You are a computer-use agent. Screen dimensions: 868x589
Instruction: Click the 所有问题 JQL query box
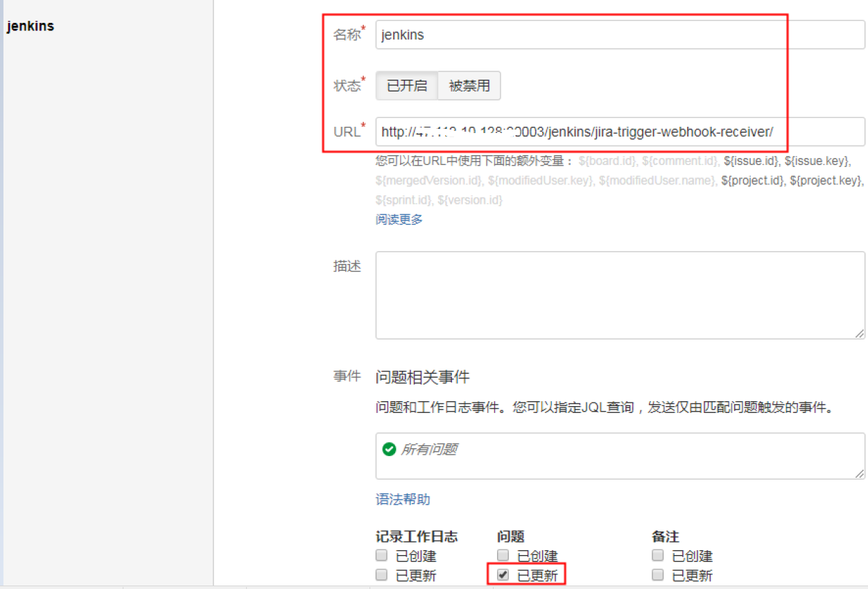coord(620,456)
